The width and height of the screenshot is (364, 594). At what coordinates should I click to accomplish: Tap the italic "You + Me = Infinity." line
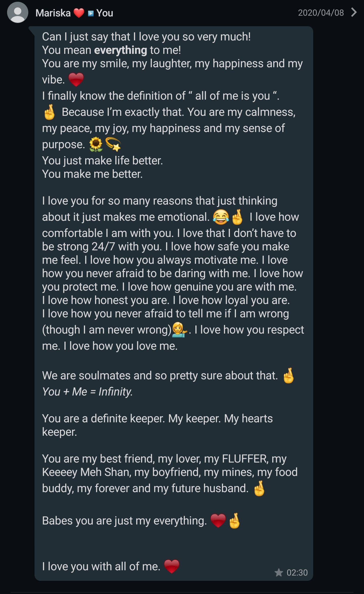tap(87, 392)
